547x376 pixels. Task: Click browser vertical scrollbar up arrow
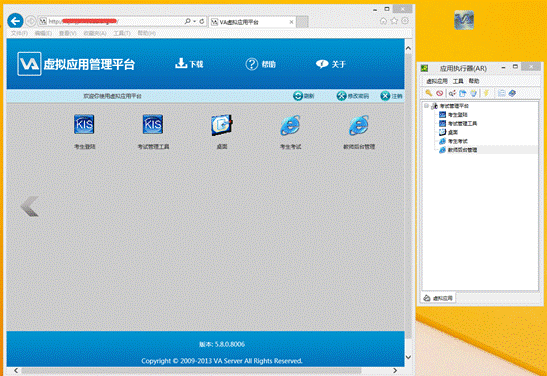coord(408,48)
